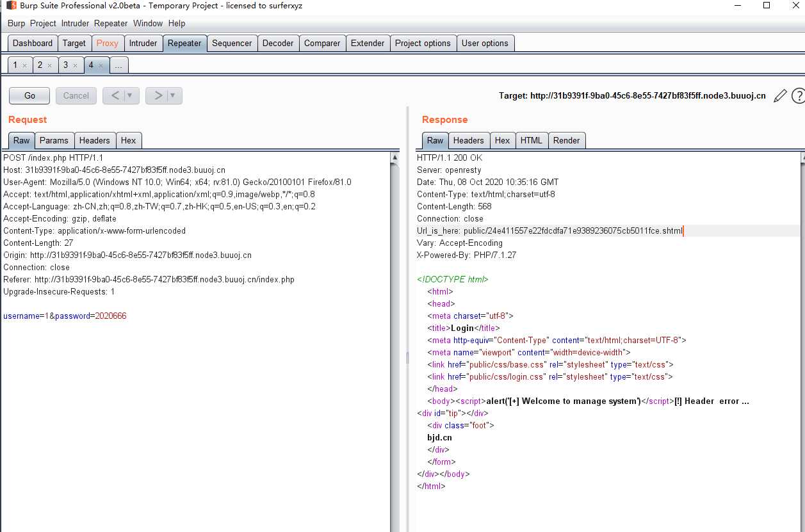Open the Help menu
This screenshot has height=532, width=805.
coord(177,23)
